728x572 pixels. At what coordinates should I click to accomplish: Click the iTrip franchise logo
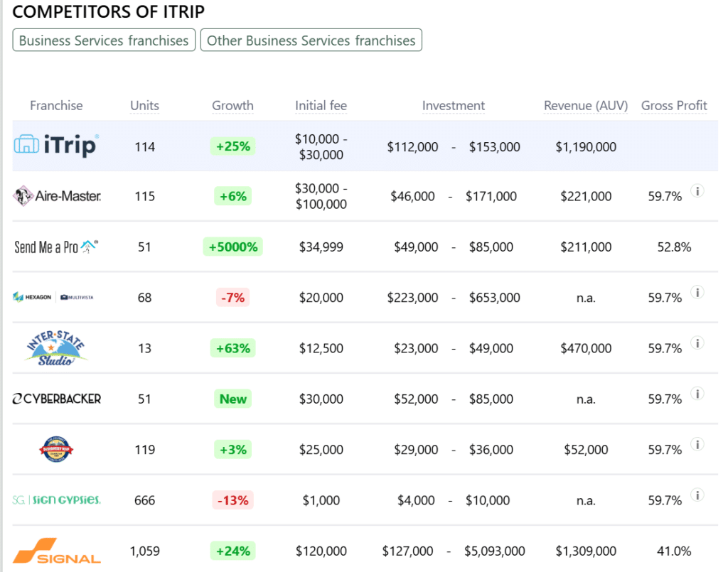click(56, 145)
